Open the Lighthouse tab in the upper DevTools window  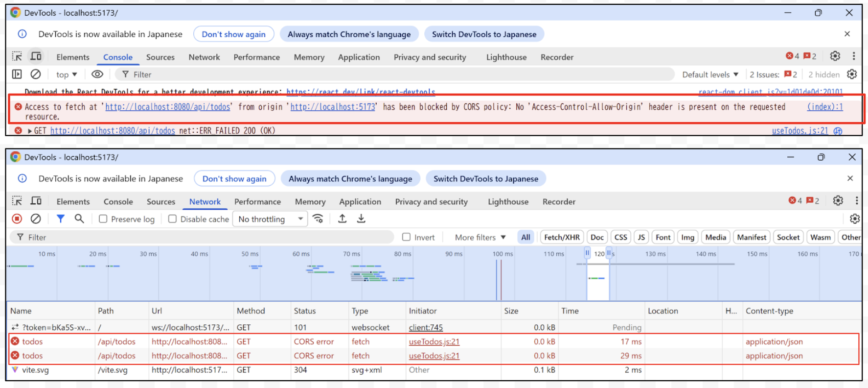coord(506,57)
